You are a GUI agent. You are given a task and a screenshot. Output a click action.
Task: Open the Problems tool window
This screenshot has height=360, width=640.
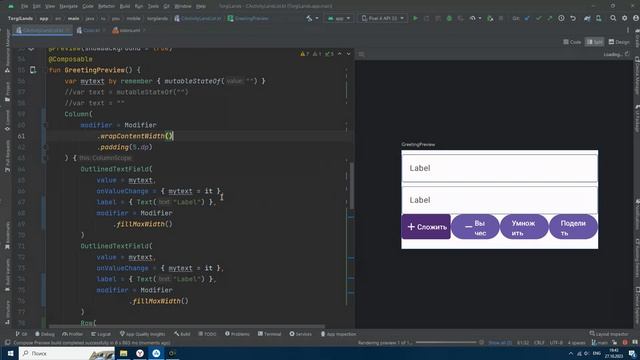(237, 334)
